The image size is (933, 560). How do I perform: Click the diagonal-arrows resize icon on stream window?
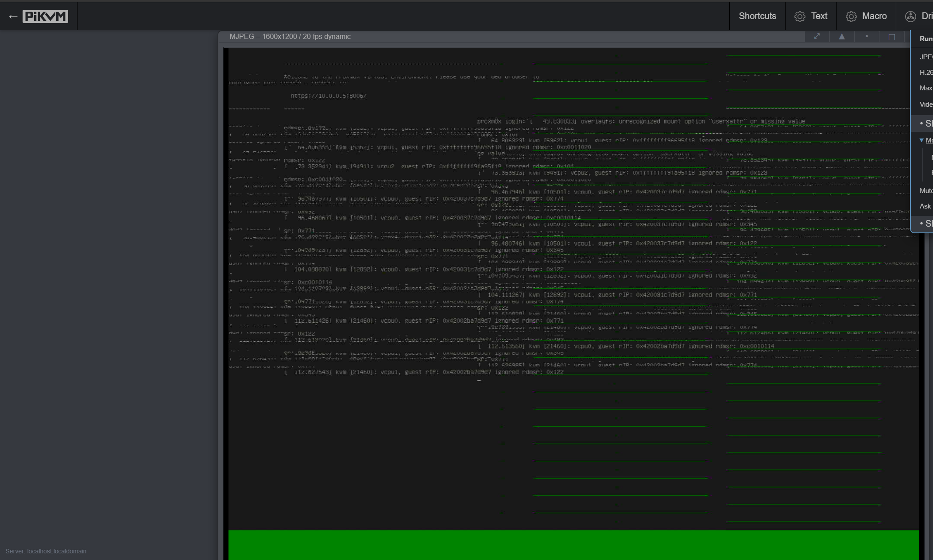[817, 37]
